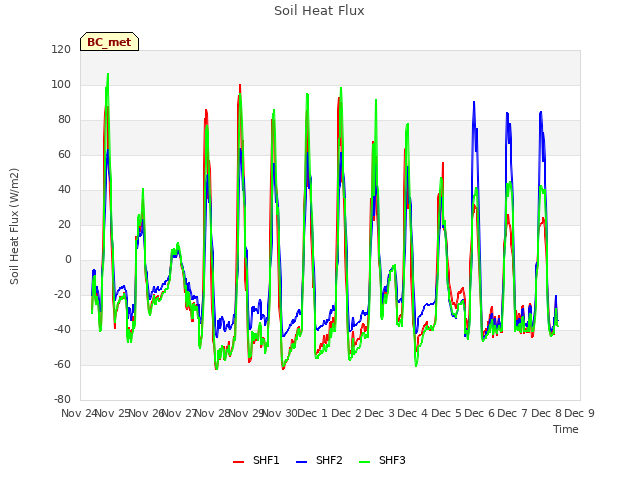Click the 'Dec 5' x-axis tick label
Viewport: 640px width, 480px height.
pos(446,413)
